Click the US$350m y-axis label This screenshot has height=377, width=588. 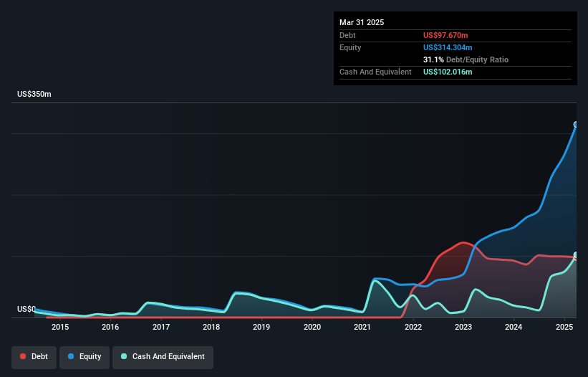pos(34,94)
